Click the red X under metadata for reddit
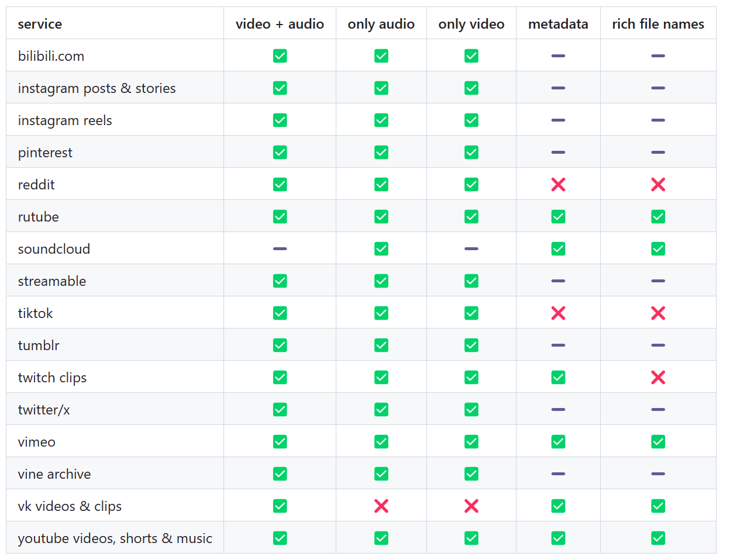 click(x=558, y=185)
